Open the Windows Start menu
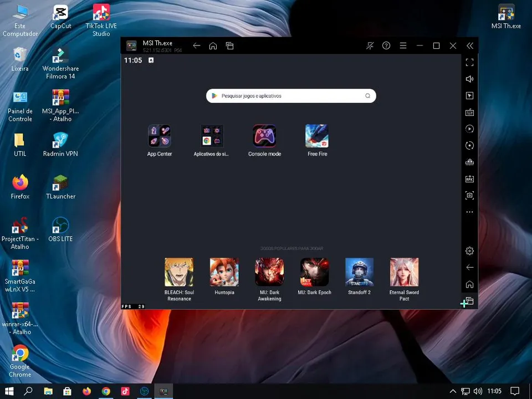 [x=9, y=391]
